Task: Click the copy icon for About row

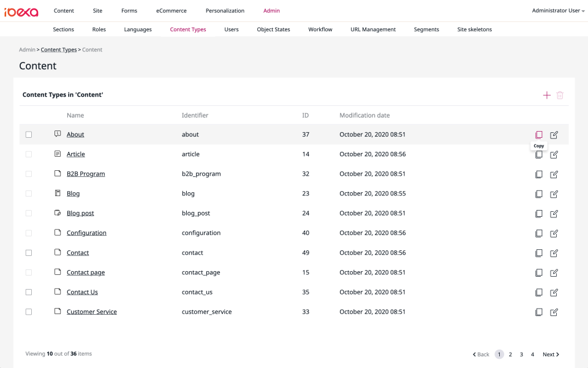Action: pos(538,135)
